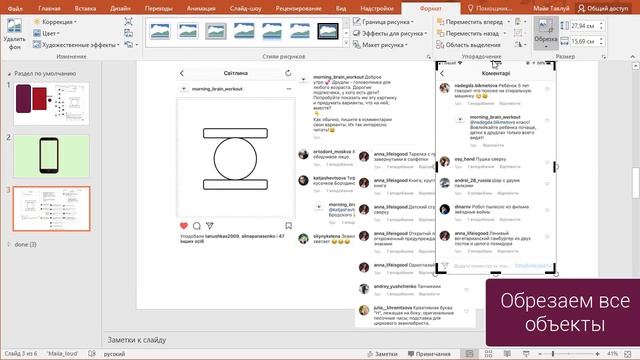Select the fourth picture style thumbnail
Image resolution: width=640 pixels, height=360 pixels.
244,31
